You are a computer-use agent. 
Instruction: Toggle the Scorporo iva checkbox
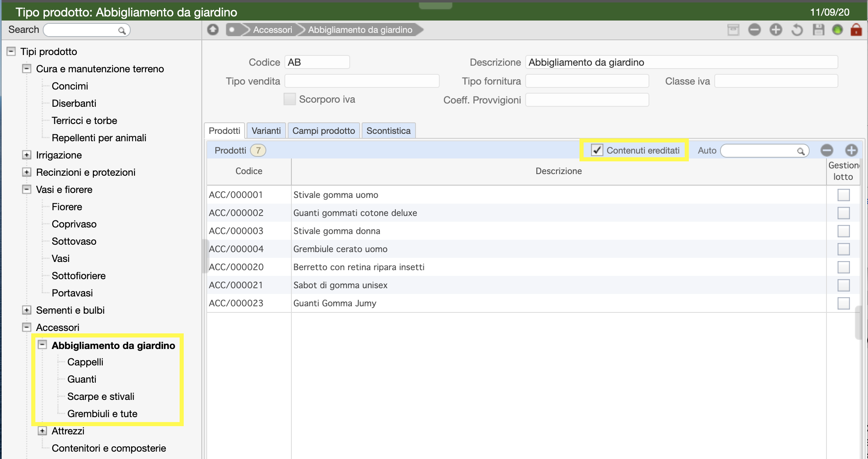tap(290, 99)
